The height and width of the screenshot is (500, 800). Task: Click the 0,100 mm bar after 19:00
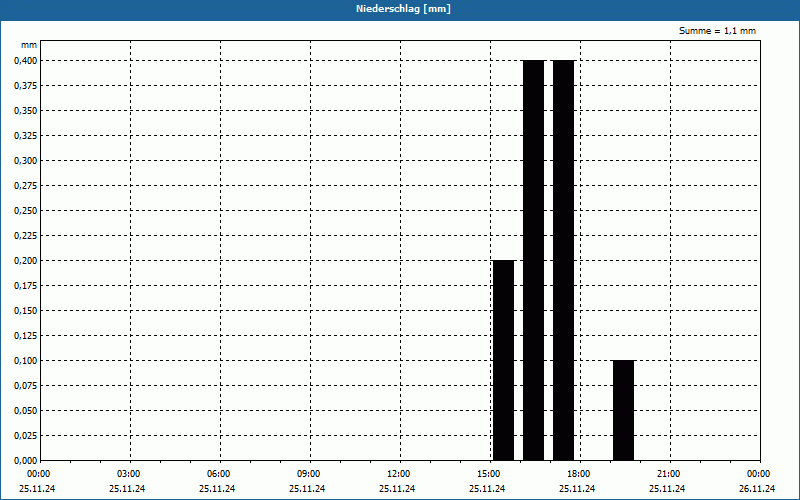tap(623, 411)
